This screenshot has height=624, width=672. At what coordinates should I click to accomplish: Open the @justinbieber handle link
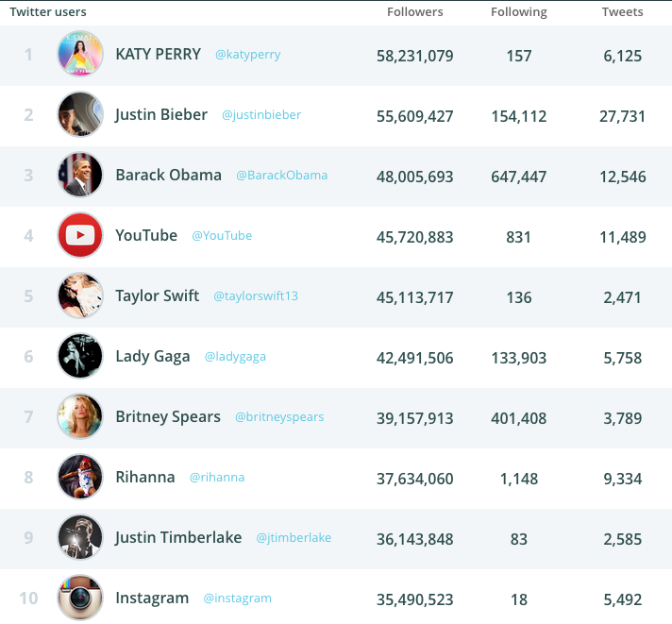261,115
